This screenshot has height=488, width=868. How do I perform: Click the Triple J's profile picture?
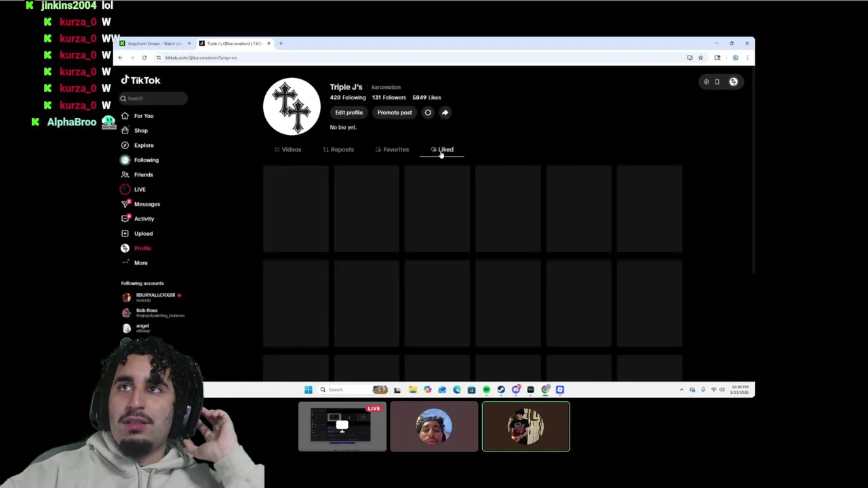point(292,106)
